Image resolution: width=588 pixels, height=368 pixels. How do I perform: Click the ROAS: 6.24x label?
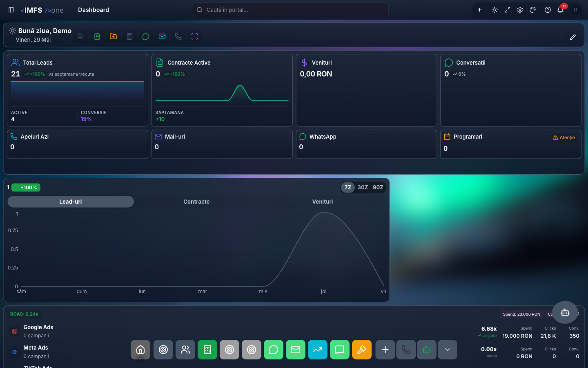pos(24,314)
